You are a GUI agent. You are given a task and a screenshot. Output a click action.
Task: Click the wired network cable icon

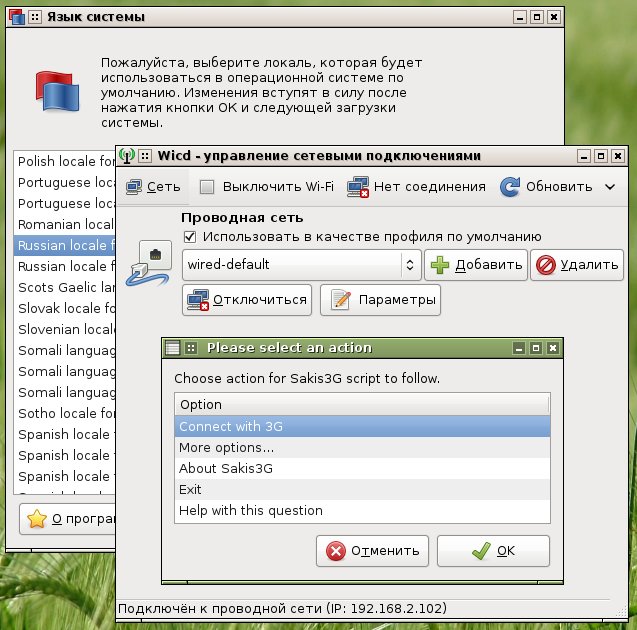click(x=149, y=263)
